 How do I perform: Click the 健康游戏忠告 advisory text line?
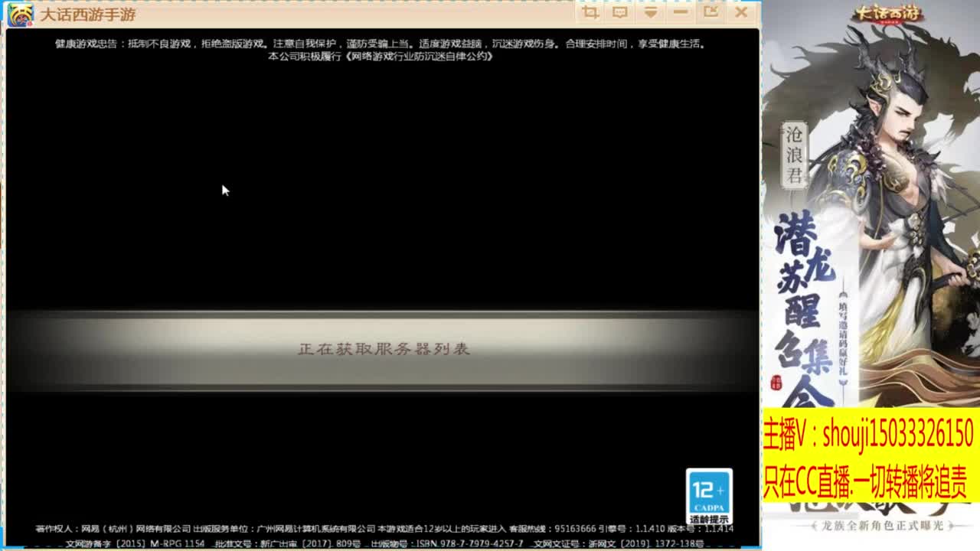381,44
